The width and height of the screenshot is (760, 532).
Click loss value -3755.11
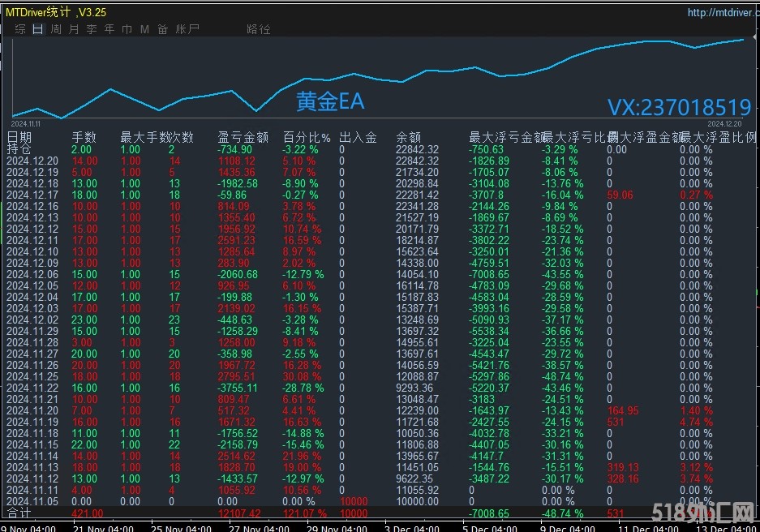click(238, 388)
